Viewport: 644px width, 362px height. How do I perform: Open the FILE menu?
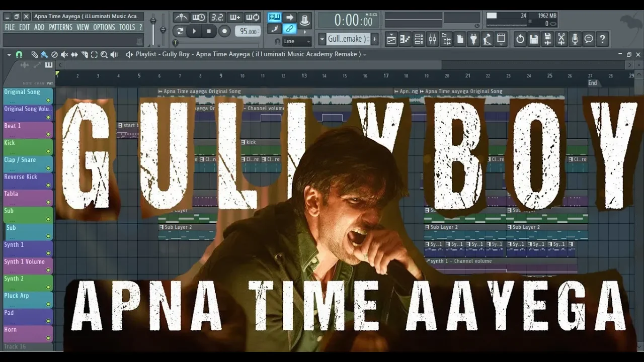[x=10, y=27]
